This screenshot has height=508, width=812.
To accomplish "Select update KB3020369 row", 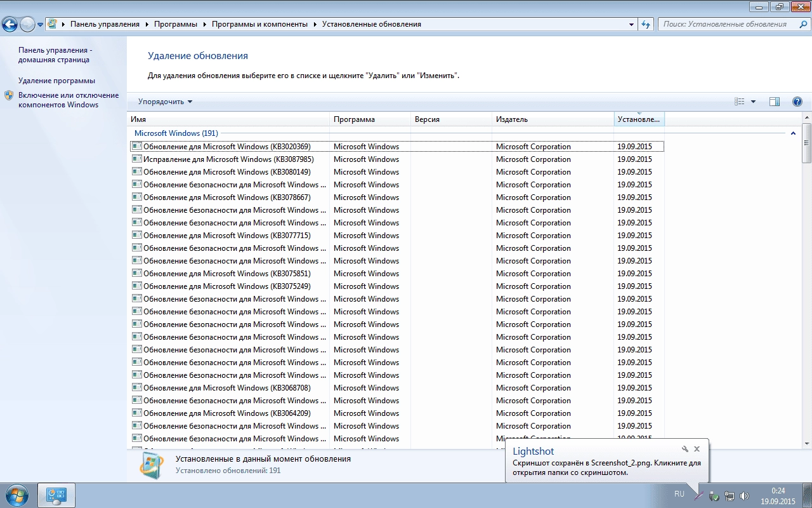I will [397, 147].
